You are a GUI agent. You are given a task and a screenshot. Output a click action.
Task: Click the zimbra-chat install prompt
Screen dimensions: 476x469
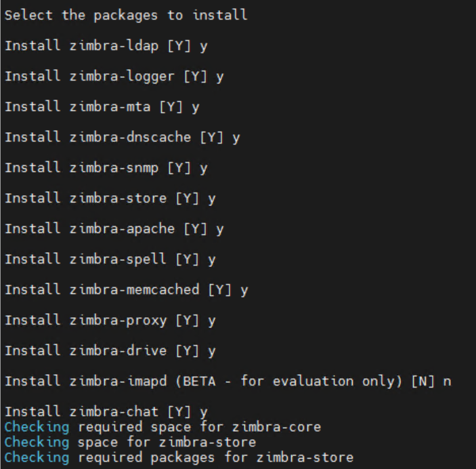(106, 412)
